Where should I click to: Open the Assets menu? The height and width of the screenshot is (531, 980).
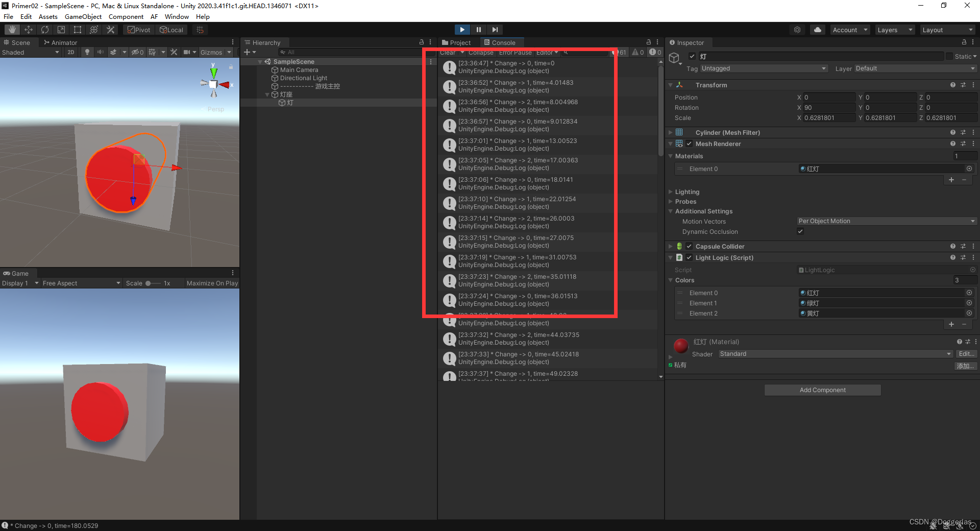pos(48,16)
